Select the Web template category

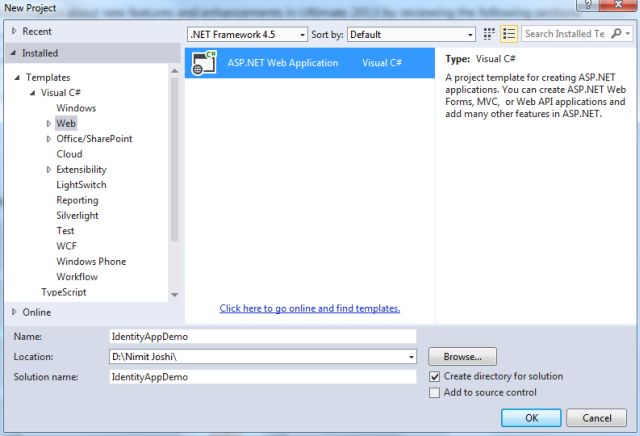[x=66, y=123]
